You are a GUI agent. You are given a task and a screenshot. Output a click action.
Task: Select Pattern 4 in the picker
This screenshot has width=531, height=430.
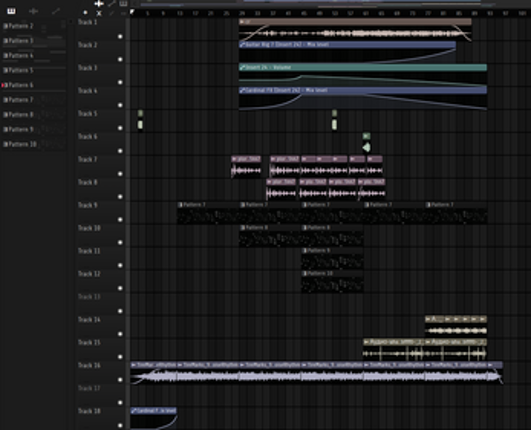click(33, 56)
